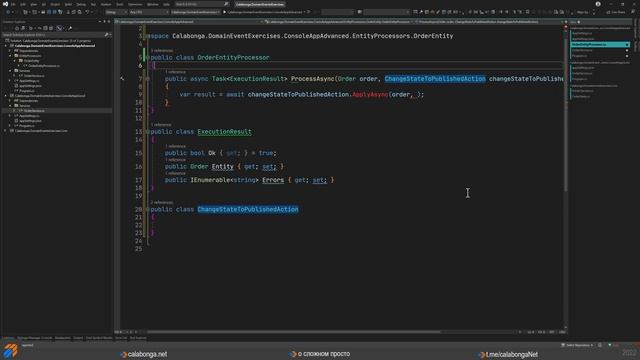The image size is (640, 360).
Task: Select the DomainEventExercises.Core project node
Action: [x=41, y=131]
